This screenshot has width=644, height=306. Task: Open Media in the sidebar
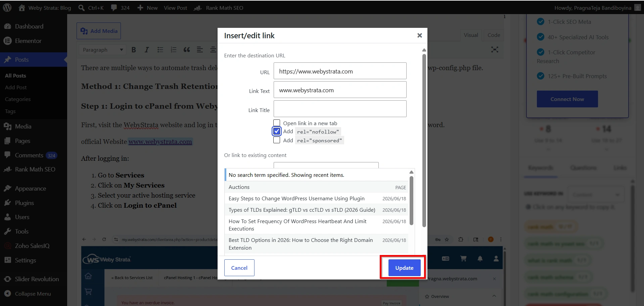[x=23, y=126]
